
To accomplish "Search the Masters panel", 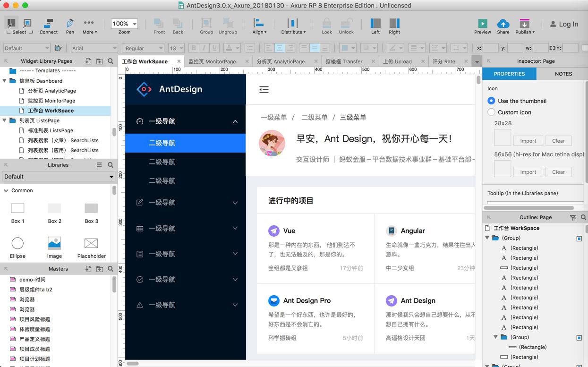I will pos(111,269).
